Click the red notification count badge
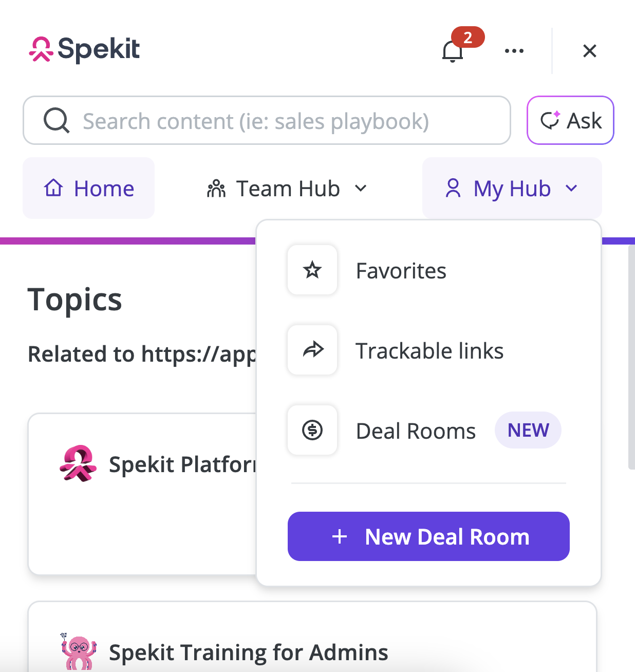 pos(468,38)
